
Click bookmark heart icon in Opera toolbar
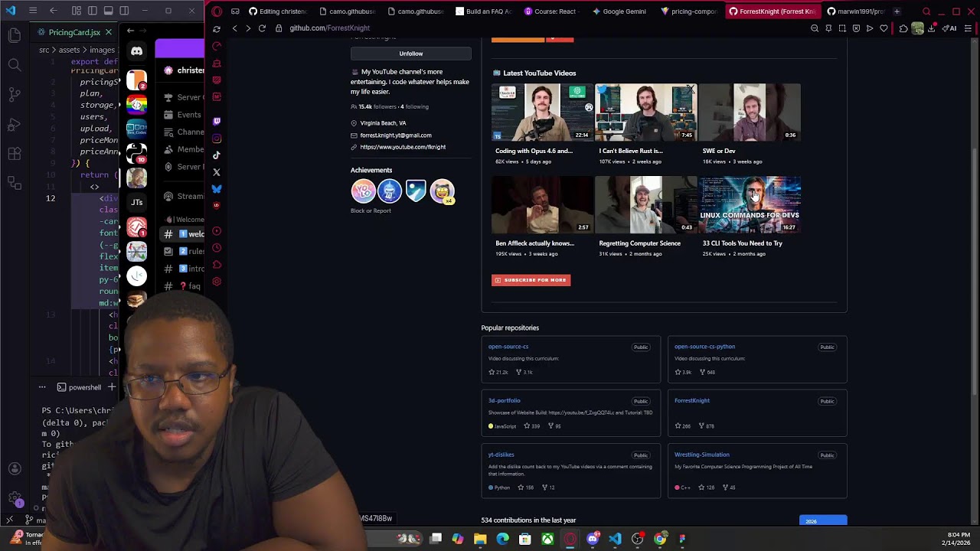tap(884, 28)
